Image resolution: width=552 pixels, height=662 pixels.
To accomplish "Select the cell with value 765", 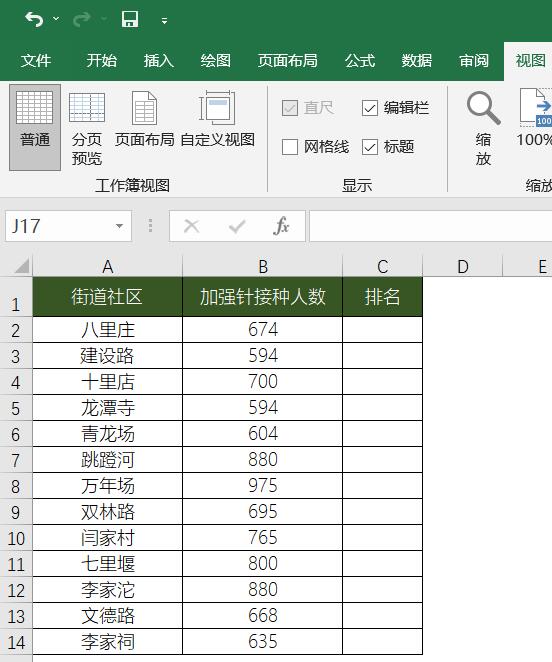I will click(x=263, y=538).
